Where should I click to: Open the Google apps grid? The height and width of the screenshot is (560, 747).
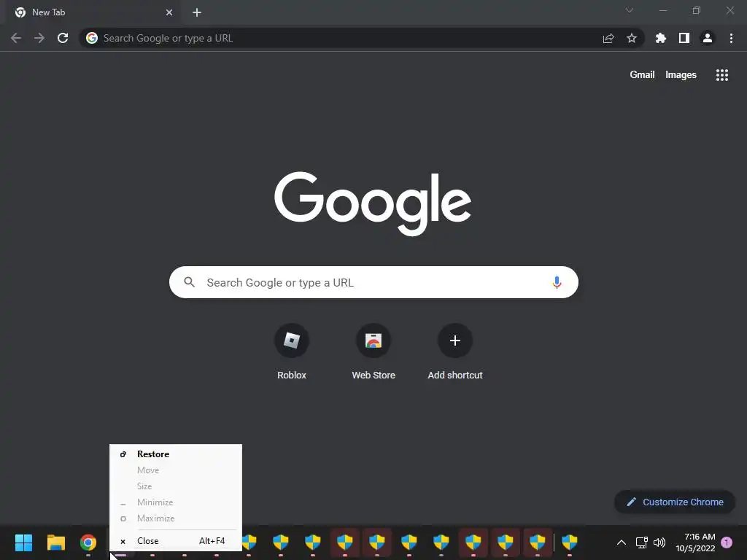(x=722, y=75)
